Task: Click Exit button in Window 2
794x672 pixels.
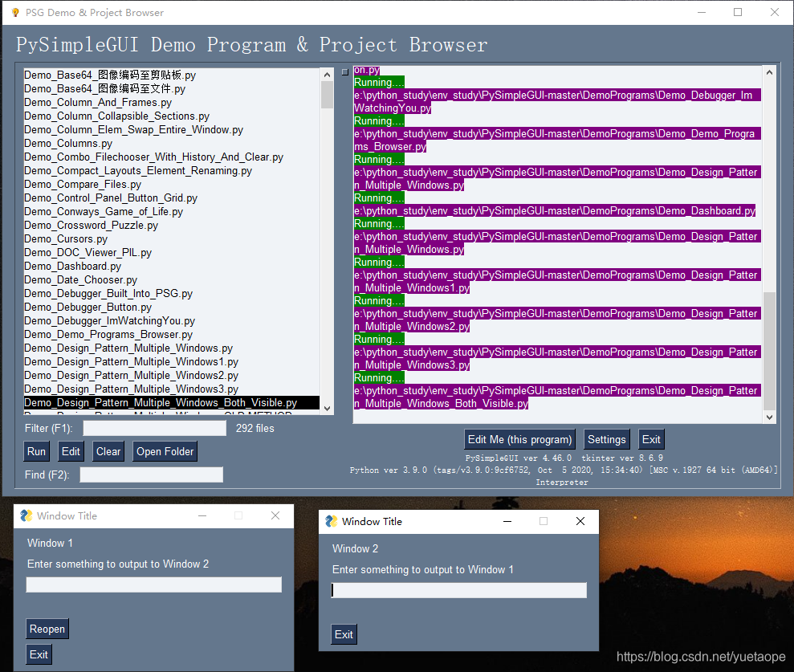Action: point(344,634)
